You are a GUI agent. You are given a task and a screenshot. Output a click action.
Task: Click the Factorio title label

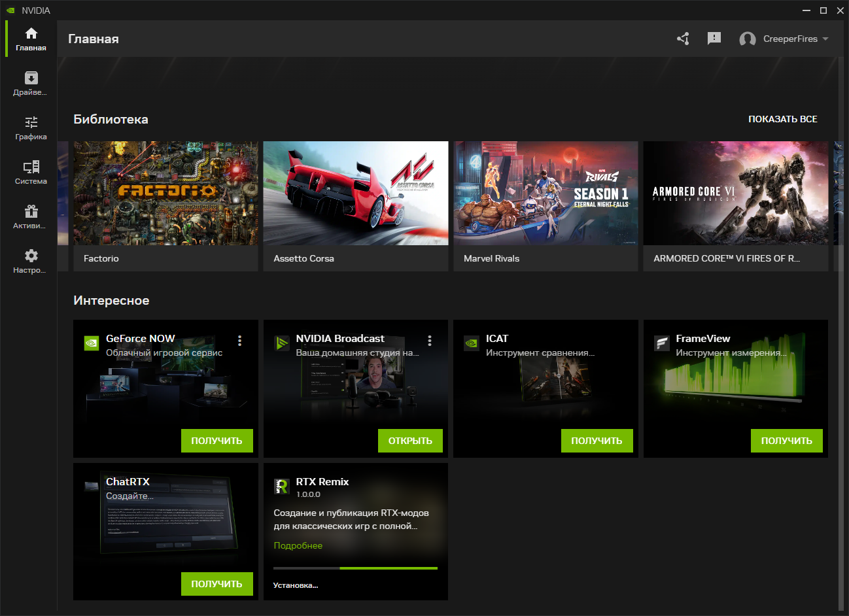pos(101,258)
